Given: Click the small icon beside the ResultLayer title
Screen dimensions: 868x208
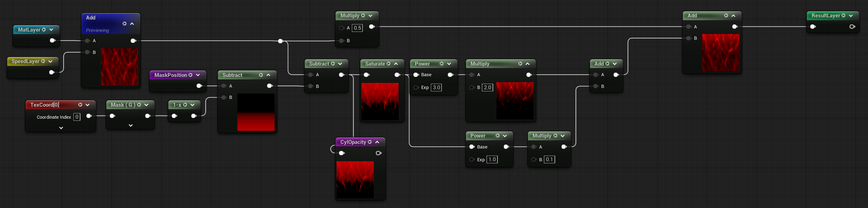Looking at the screenshot, I should click(x=844, y=16).
